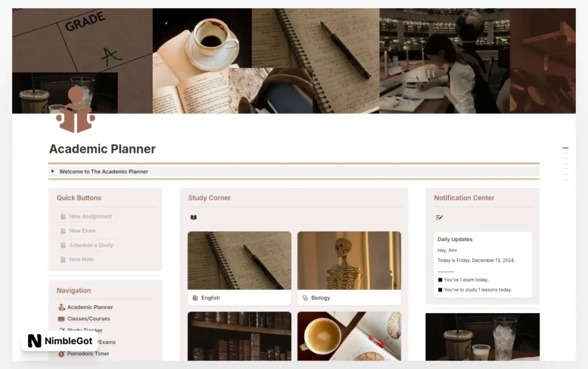Click the New Assignment quick button

click(x=86, y=216)
